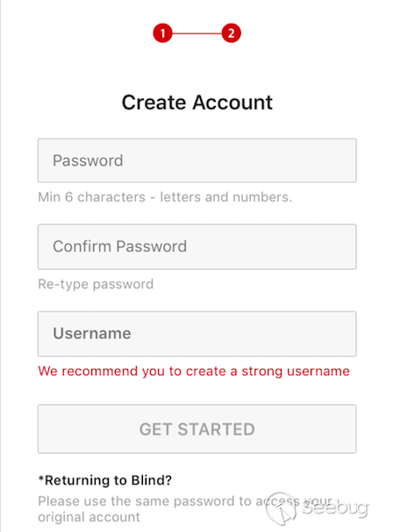Select the Create Account heading

(197, 103)
